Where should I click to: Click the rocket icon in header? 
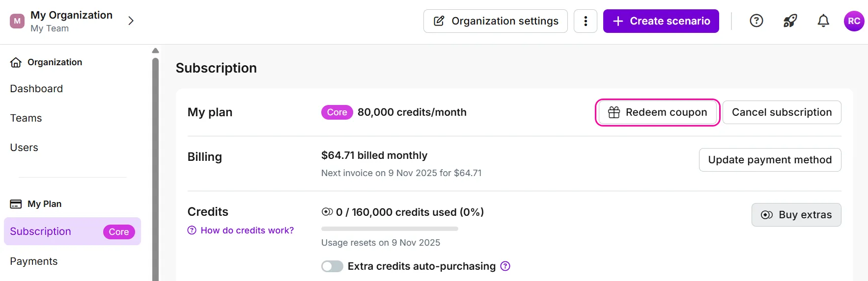pyautogui.click(x=790, y=21)
